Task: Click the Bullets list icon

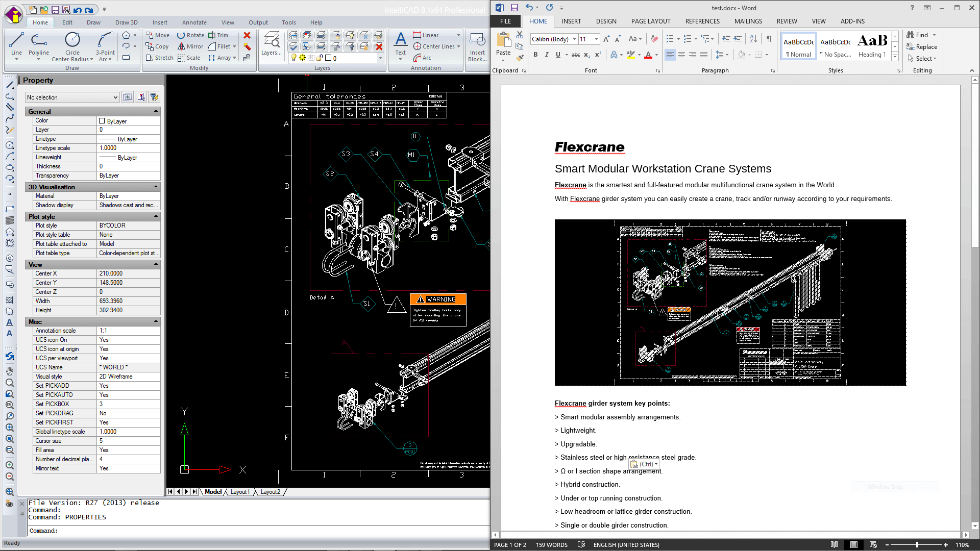Action: (670, 39)
